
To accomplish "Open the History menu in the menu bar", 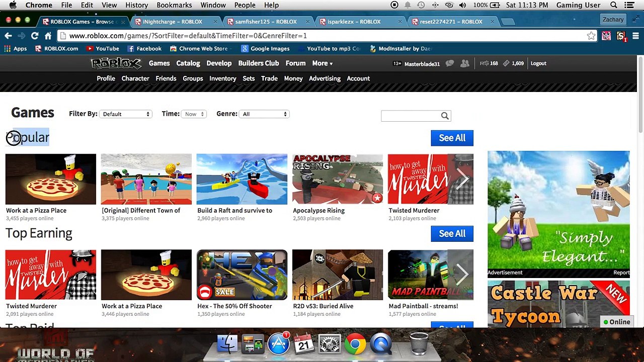I will [136, 5].
